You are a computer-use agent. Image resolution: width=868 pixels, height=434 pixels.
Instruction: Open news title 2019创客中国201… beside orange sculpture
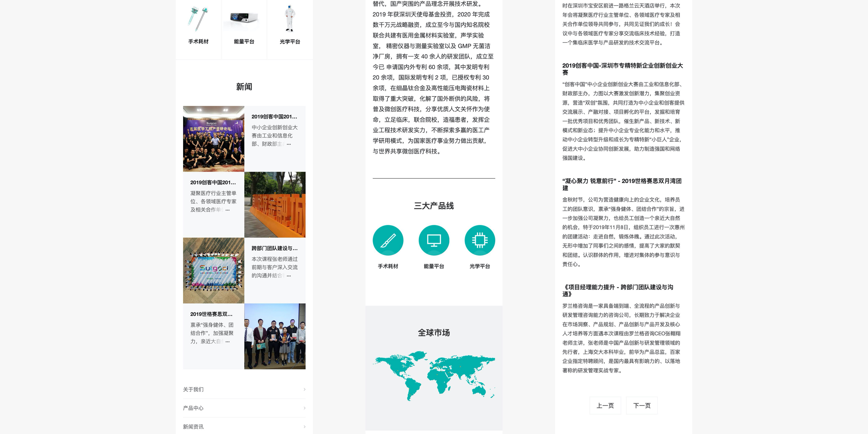pyautogui.click(x=213, y=182)
